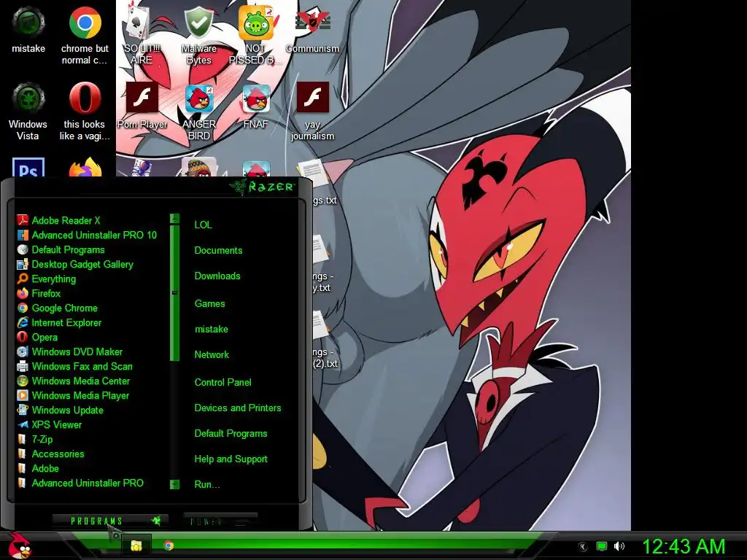Click the green monitor tray icon
The width and height of the screenshot is (747, 560).
click(602, 546)
